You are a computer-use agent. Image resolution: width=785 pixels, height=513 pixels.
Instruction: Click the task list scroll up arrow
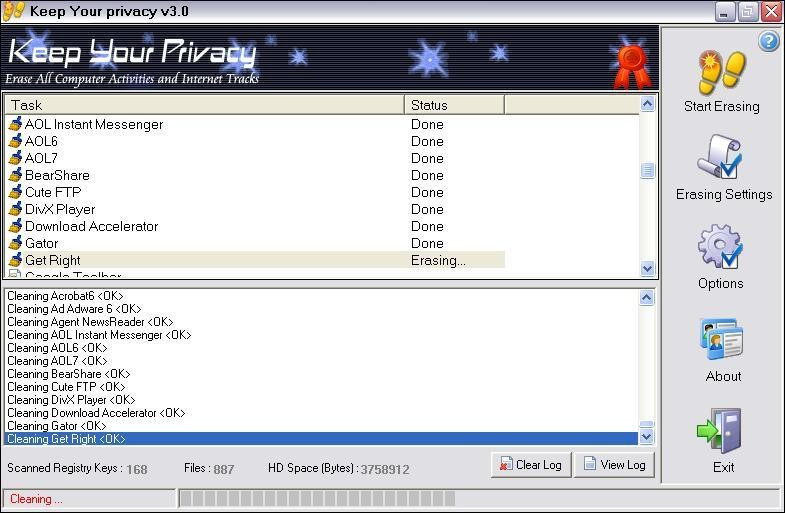[x=647, y=104]
